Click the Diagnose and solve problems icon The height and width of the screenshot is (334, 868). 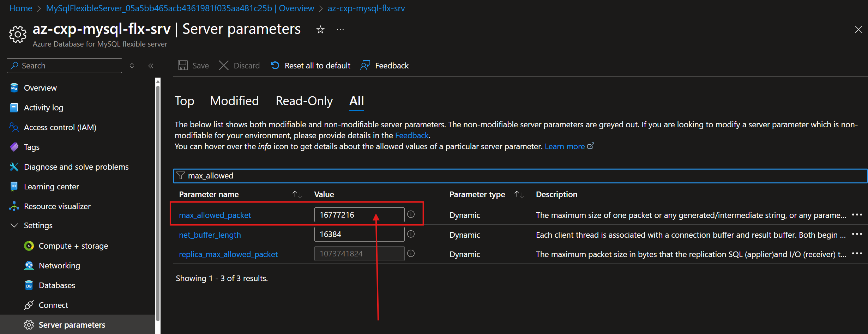(x=14, y=167)
